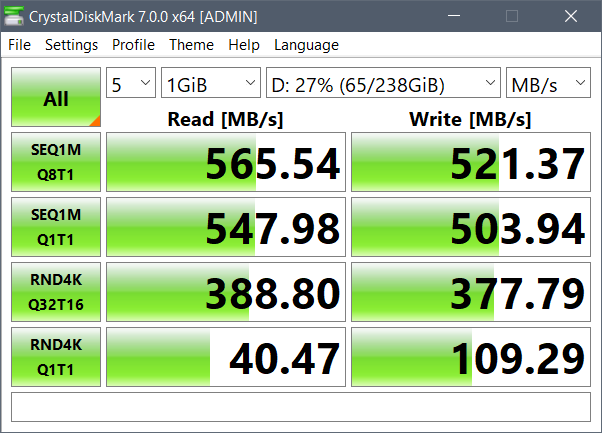The height and width of the screenshot is (433, 602).
Task: Open the MB/s unit dropdown
Action: (548, 83)
